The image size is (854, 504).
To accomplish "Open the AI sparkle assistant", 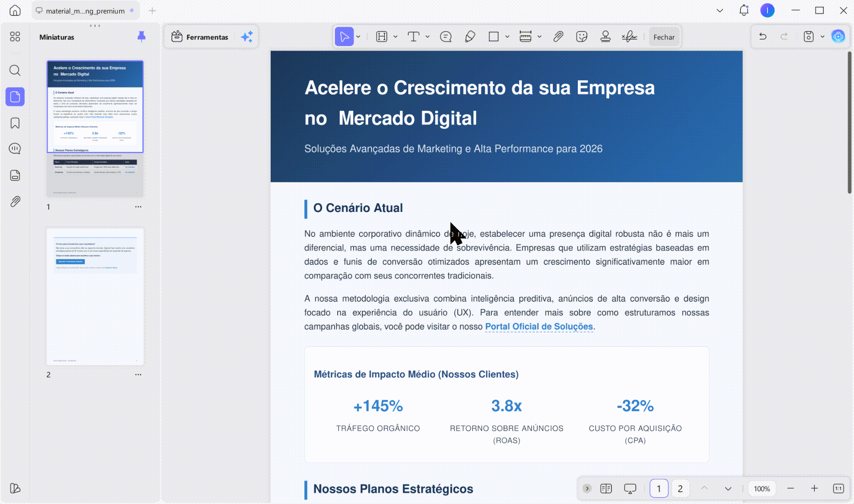I will (x=247, y=37).
